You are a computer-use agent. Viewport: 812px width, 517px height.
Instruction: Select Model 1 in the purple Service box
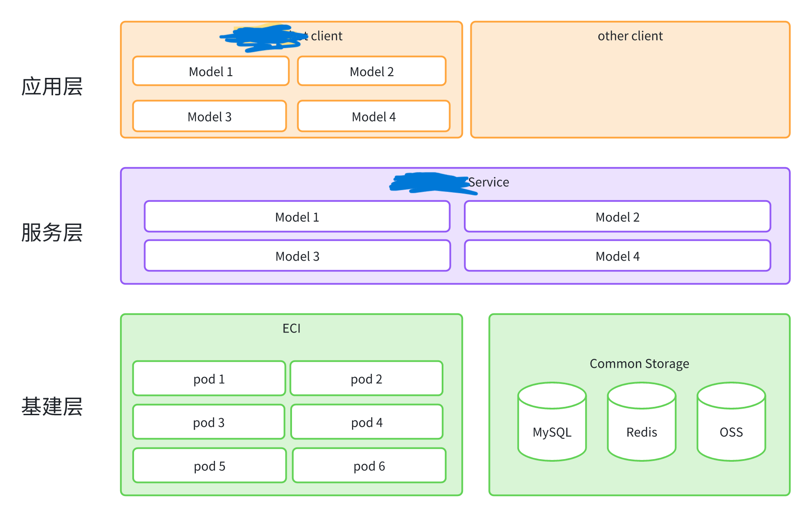point(297,216)
